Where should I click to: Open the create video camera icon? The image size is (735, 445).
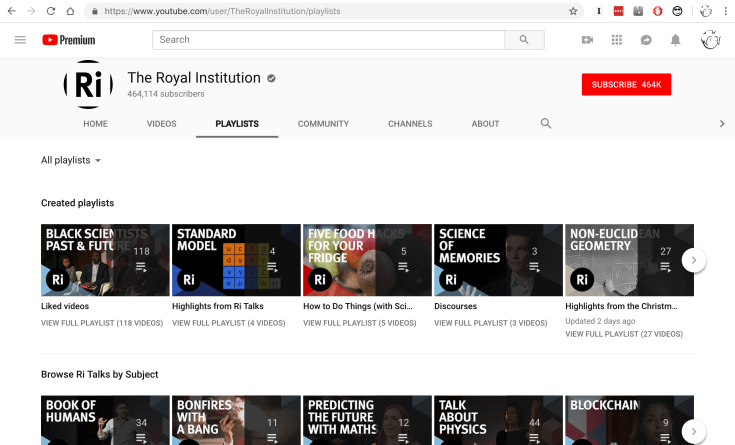(587, 40)
